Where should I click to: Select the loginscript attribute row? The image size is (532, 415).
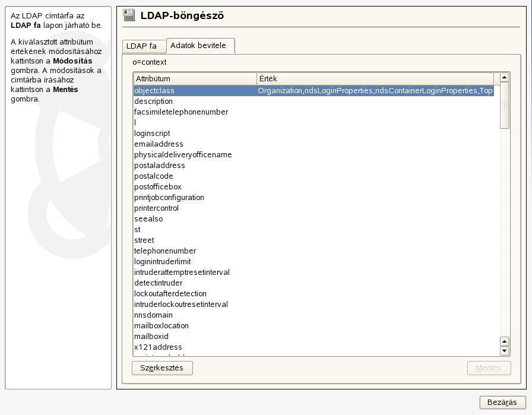click(x=313, y=134)
